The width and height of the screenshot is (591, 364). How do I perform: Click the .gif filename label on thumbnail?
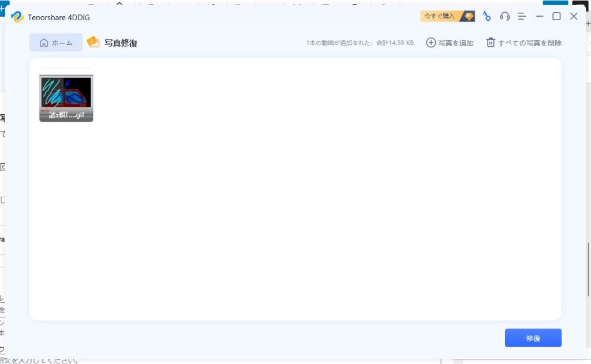66,115
